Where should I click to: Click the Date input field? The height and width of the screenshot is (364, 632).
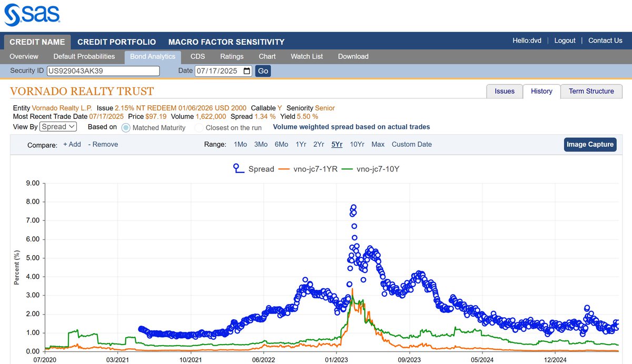[224, 71]
